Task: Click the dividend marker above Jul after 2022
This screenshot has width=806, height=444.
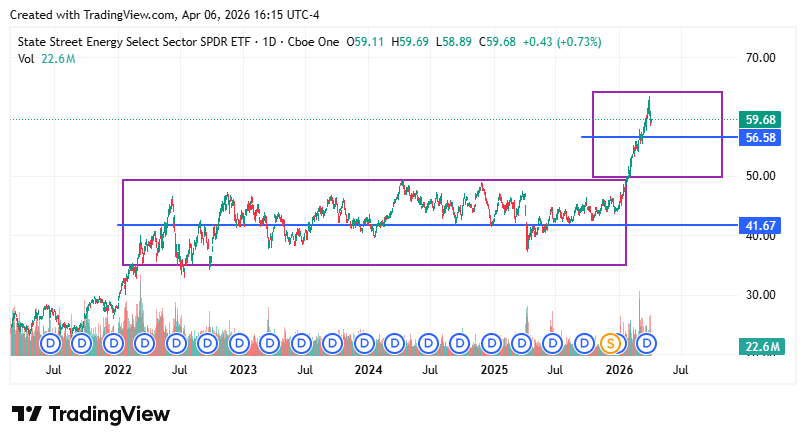Action: point(176,343)
